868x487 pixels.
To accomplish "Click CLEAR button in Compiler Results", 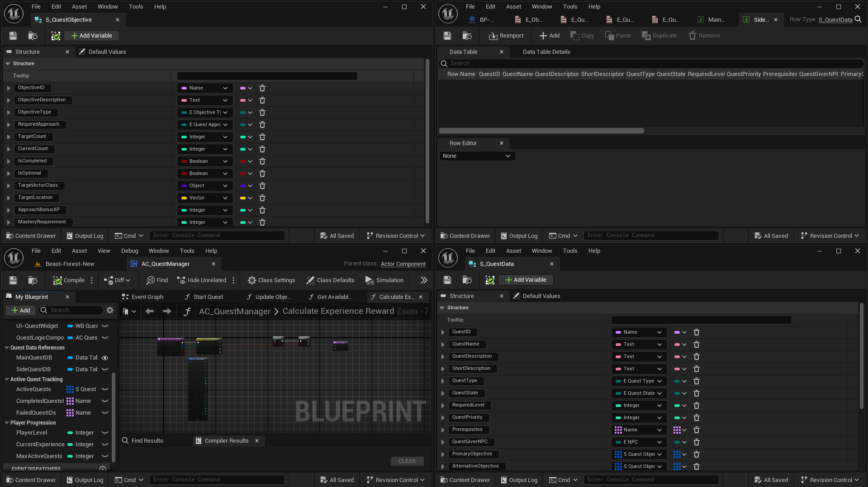I will [x=407, y=461].
